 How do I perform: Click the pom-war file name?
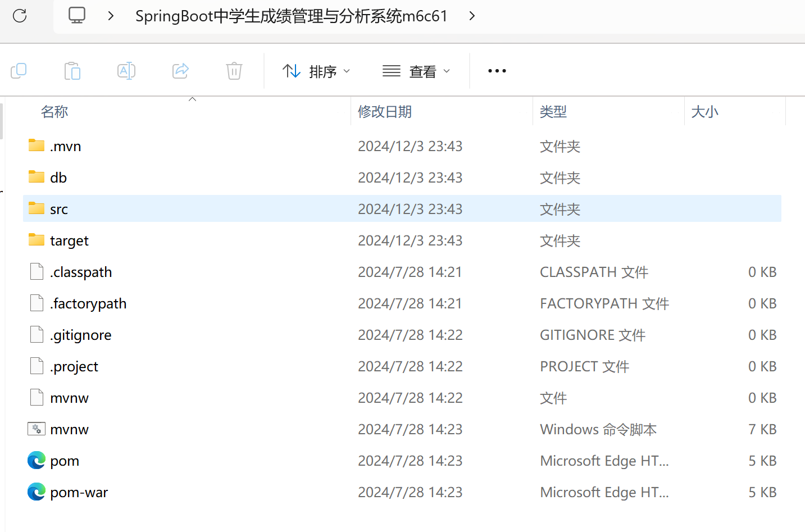coord(79,492)
